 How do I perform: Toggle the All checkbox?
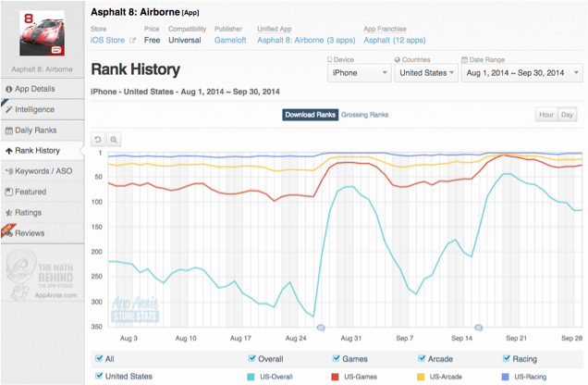click(99, 358)
